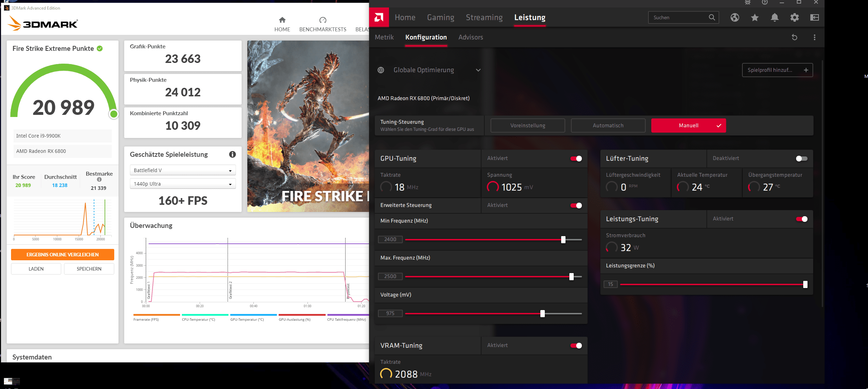Open the Gaming tab in Radeon Software
Screen dimensions: 868x389
[441, 17]
